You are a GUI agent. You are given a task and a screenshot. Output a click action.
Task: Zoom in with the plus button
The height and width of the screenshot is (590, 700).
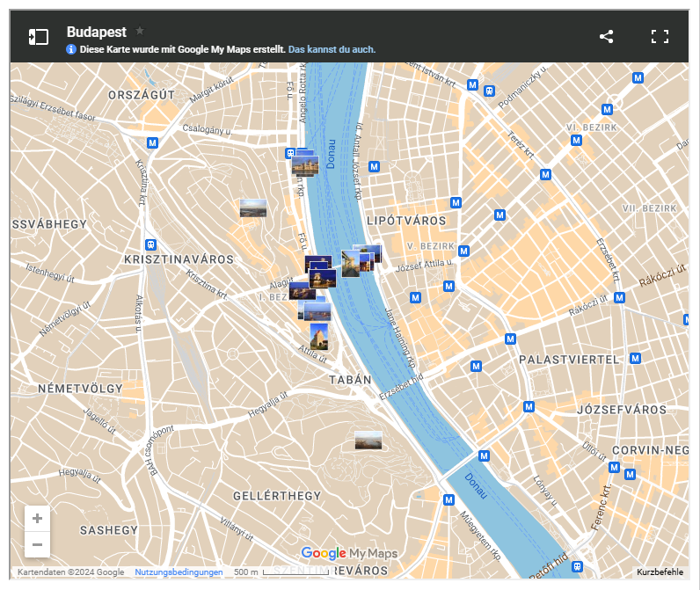point(37,519)
